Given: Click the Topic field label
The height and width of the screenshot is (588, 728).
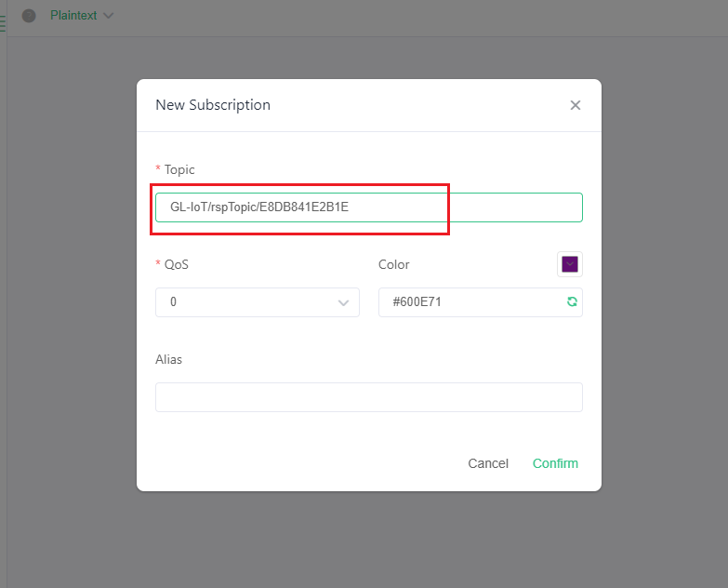Looking at the screenshot, I should (179, 169).
